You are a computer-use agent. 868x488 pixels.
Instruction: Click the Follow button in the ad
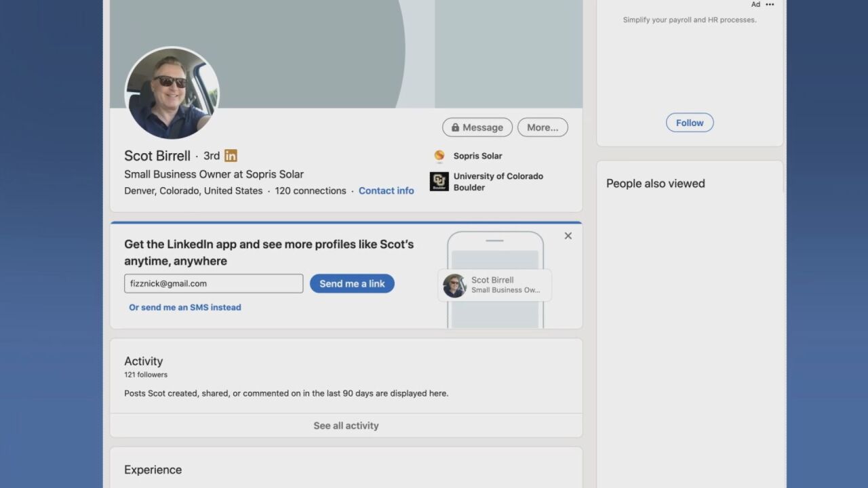tap(690, 123)
